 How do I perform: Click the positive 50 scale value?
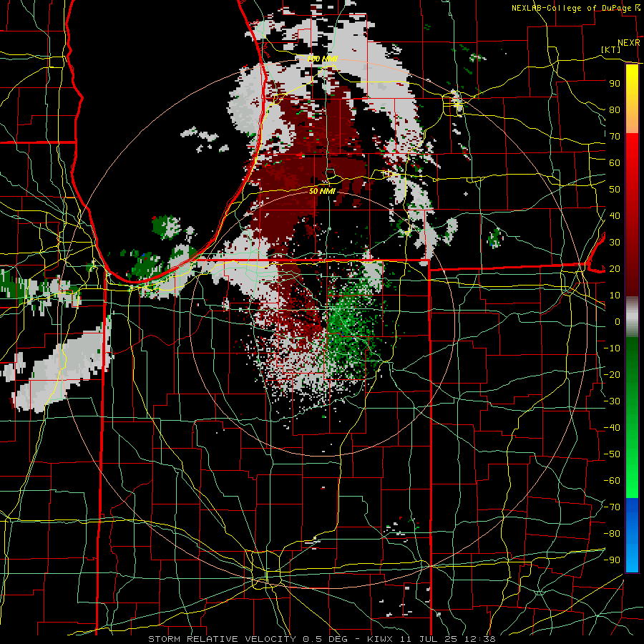coord(615,190)
